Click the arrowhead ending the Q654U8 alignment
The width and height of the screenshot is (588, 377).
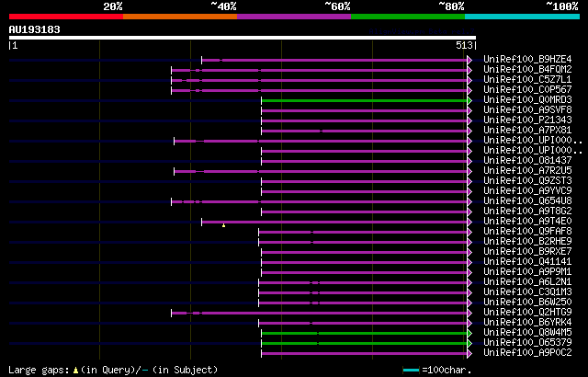click(x=469, y=201)
